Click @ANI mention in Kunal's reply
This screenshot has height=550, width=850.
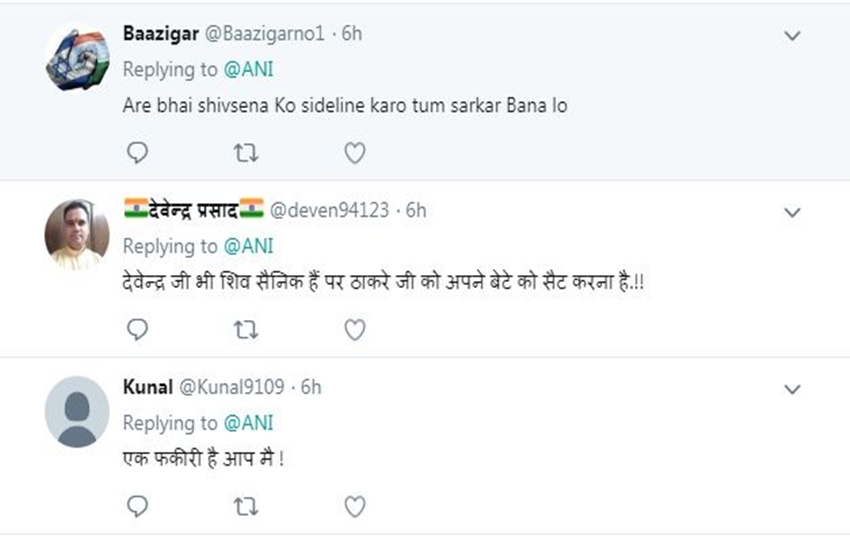coord(247,422)
